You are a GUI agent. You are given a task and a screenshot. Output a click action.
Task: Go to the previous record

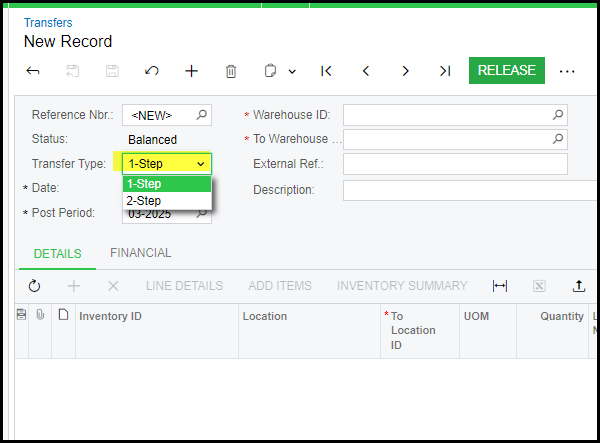[366, 71]
